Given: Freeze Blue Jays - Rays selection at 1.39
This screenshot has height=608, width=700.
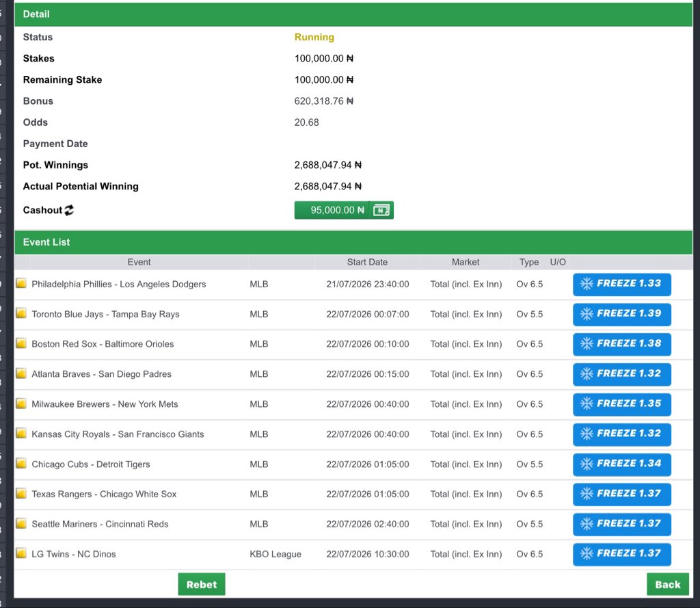Looking at the screenshot, I should (x=622, y=314).
